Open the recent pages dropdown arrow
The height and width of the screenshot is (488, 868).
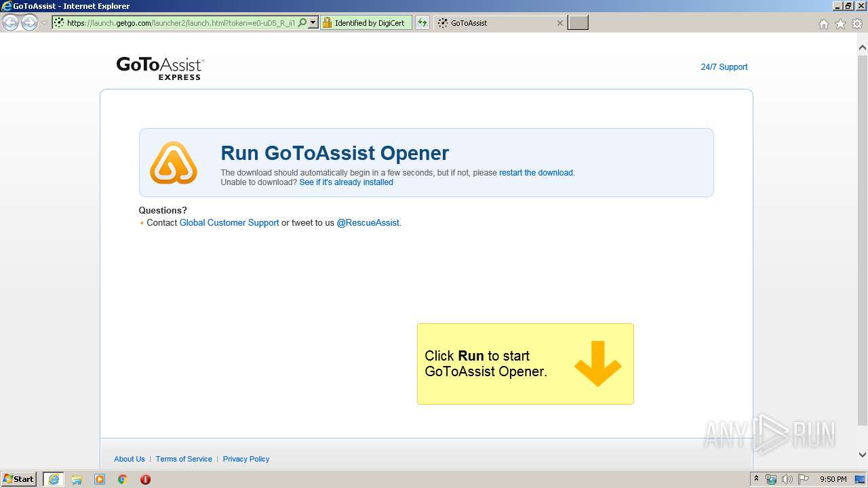(x=44, y=23)
